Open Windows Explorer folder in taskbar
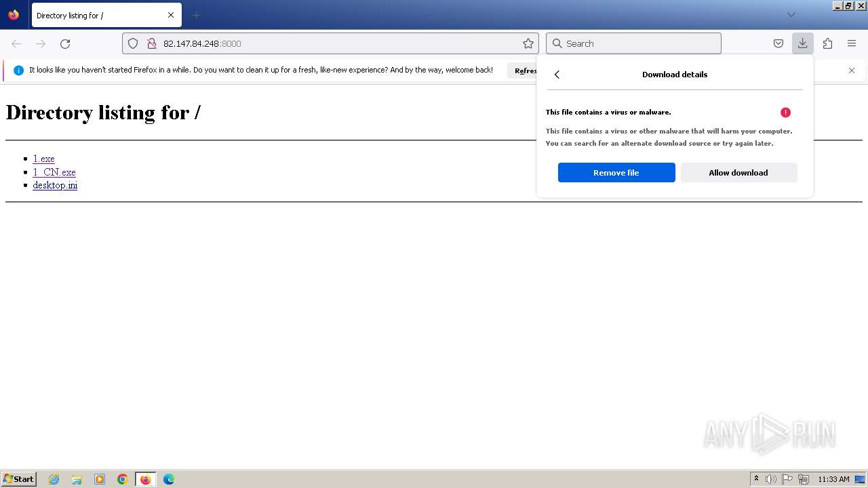The image size is (868, 488). click(x=77, y=479)
